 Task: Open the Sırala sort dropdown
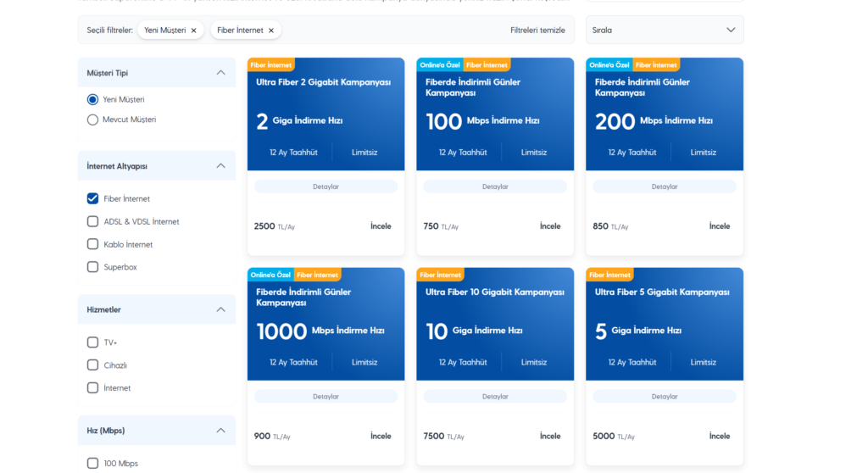(664, 31)
